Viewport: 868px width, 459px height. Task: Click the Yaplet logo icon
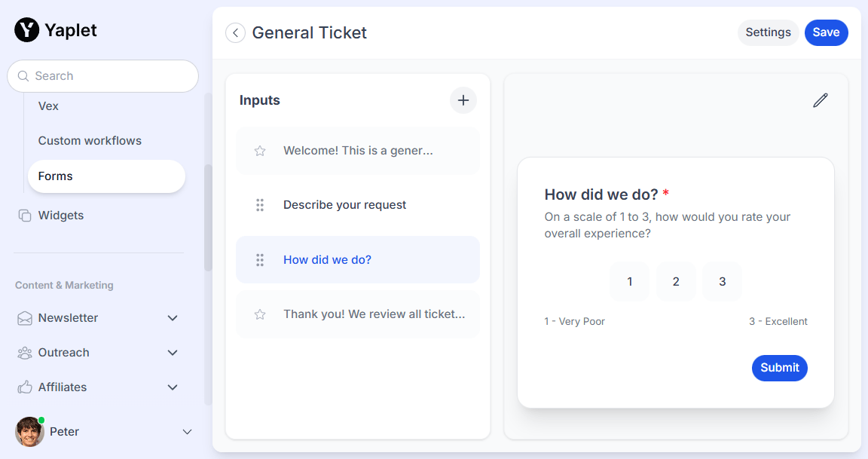coord(26,30)
